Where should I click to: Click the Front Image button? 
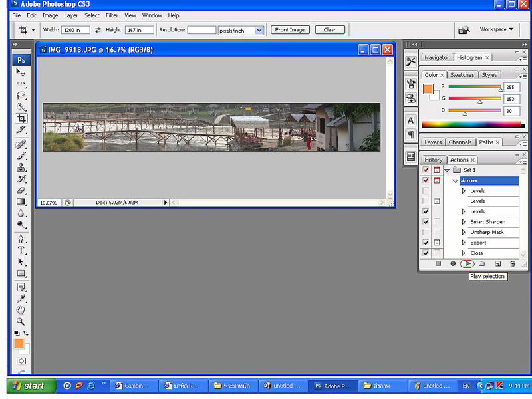(x=290, y=30)
